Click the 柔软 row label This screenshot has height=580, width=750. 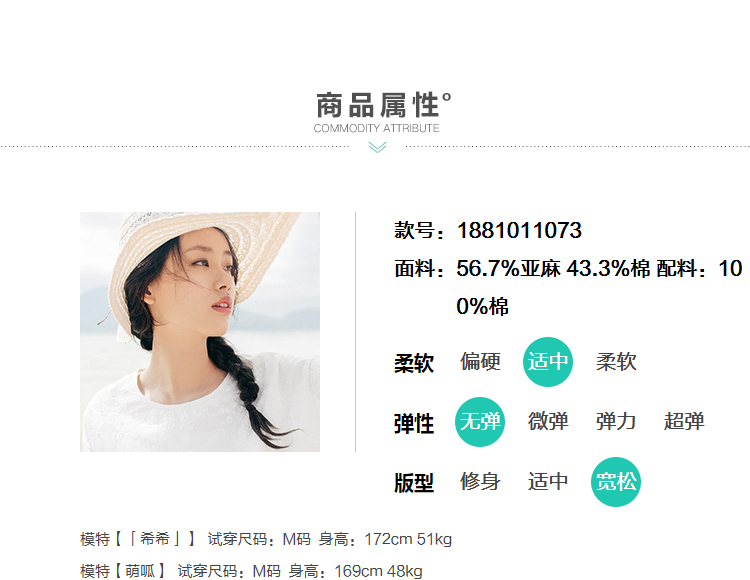click(414, 363)
